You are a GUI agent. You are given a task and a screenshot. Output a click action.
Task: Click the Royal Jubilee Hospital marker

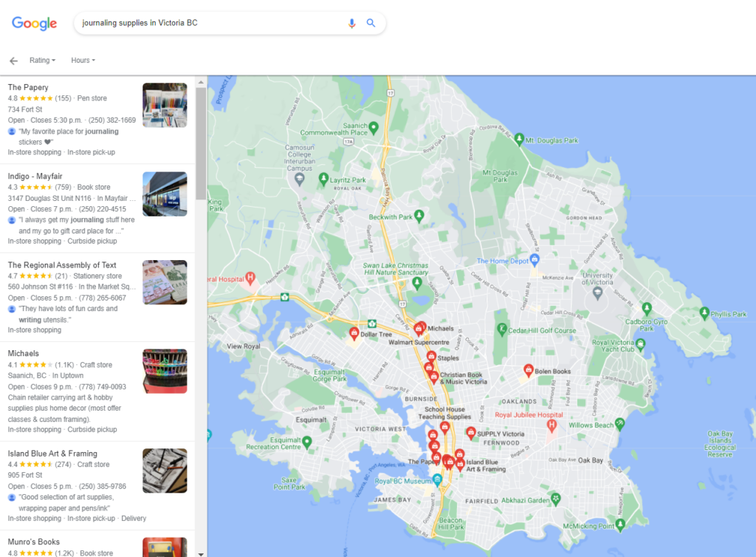[x=551, y=426]
